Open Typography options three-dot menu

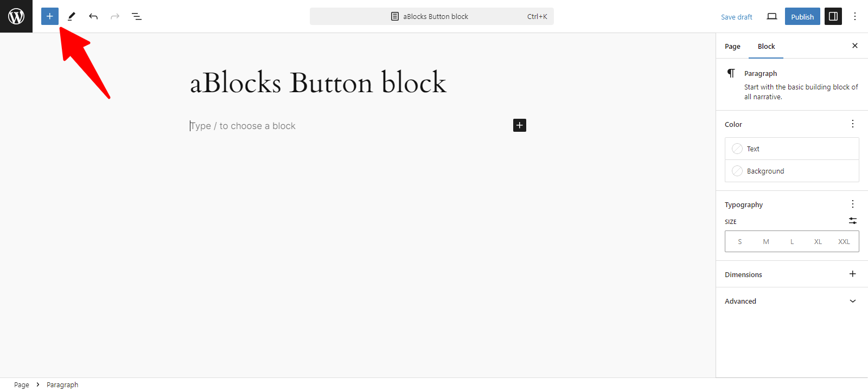[853, 204]
